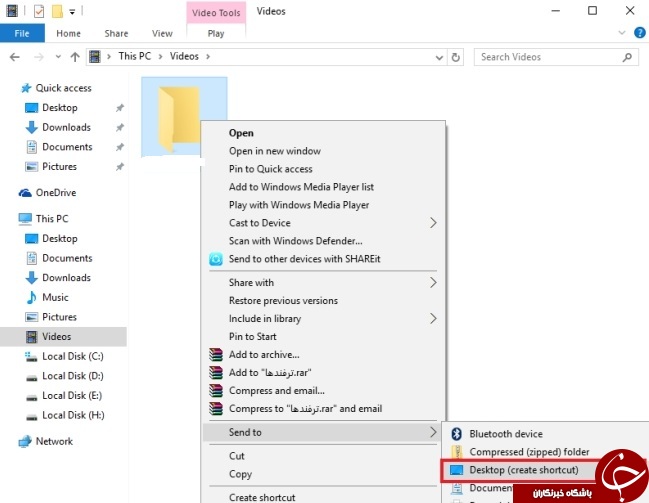Viewport: 649px width, 503px height.
Task: Choose Cut from context menu
Action: pos(237,456)
